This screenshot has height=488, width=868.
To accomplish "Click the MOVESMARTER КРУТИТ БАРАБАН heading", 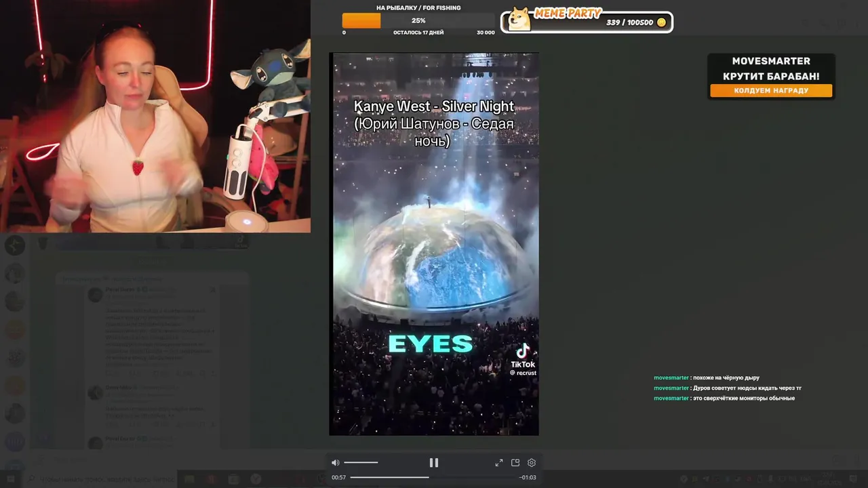I will point(771,68).
